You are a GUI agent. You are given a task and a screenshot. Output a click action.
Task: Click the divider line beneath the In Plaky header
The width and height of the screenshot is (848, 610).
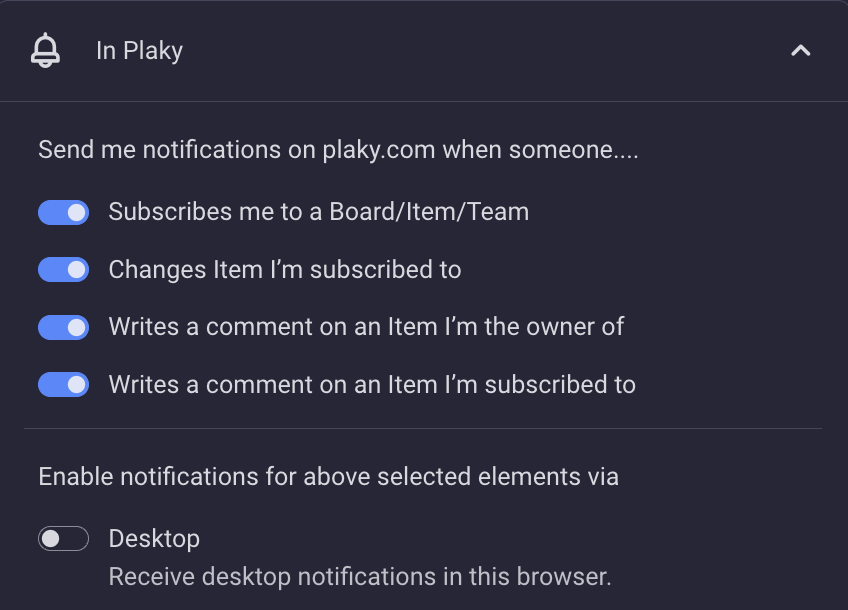(424, 101)
